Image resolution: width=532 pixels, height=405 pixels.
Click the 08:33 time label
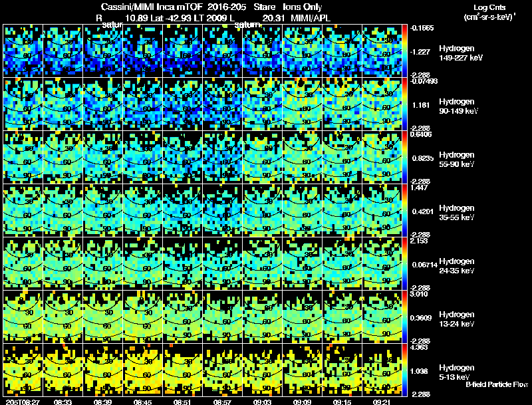coord(63,402)
